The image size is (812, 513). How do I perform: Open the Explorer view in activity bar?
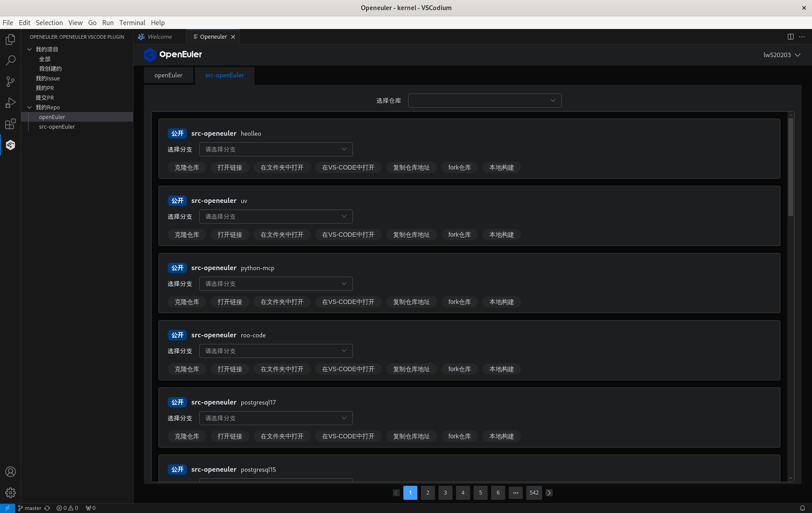(11, 40)
